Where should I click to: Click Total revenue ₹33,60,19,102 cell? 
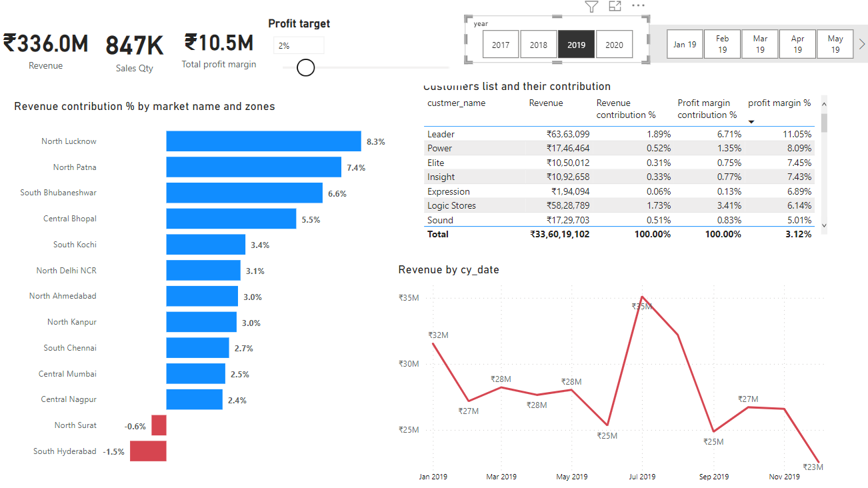[559, 234]
